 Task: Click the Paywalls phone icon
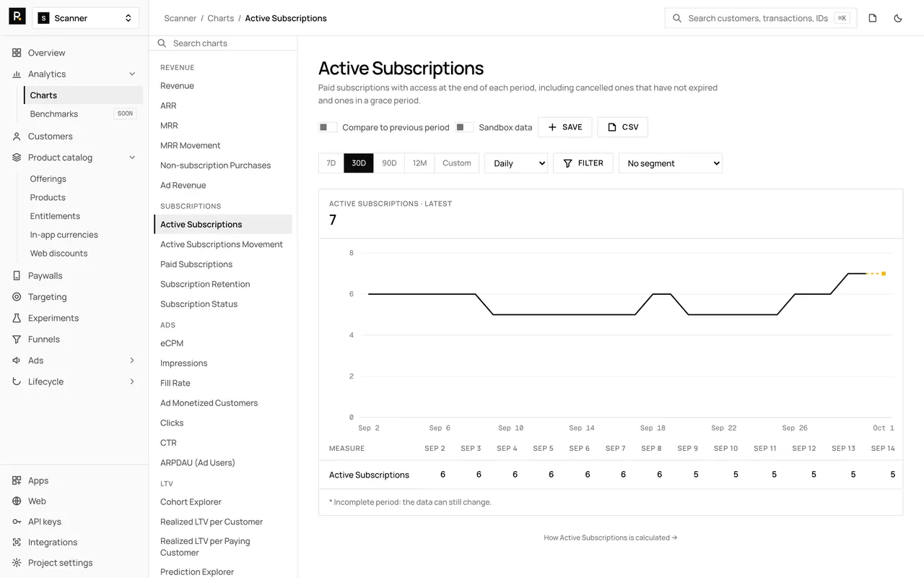point(17,275)
